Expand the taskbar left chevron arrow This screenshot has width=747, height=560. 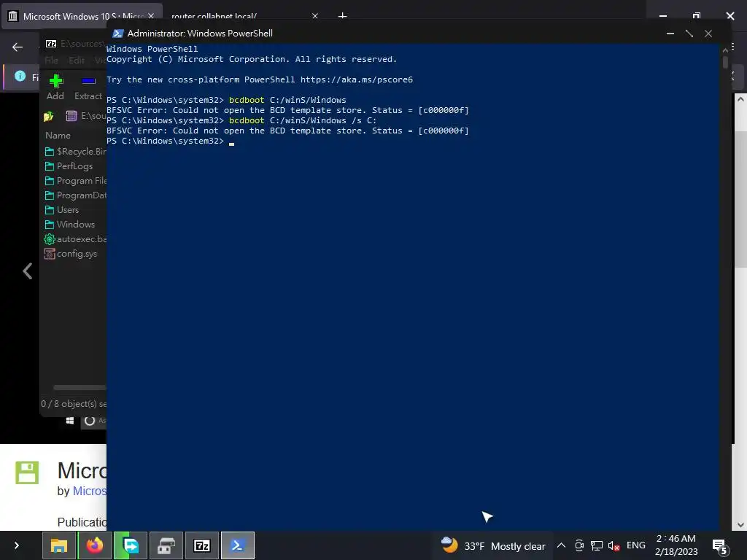click(17, 545)
